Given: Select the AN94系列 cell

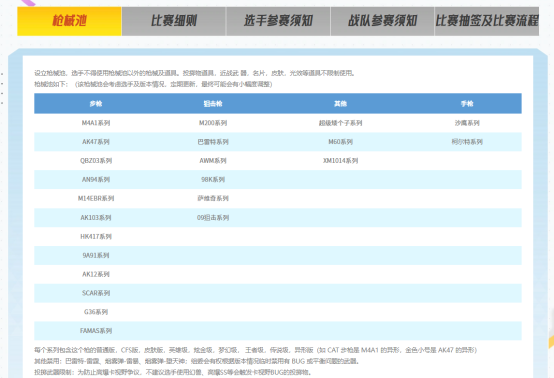Looking at the screenshot, I should coord(96,179).
